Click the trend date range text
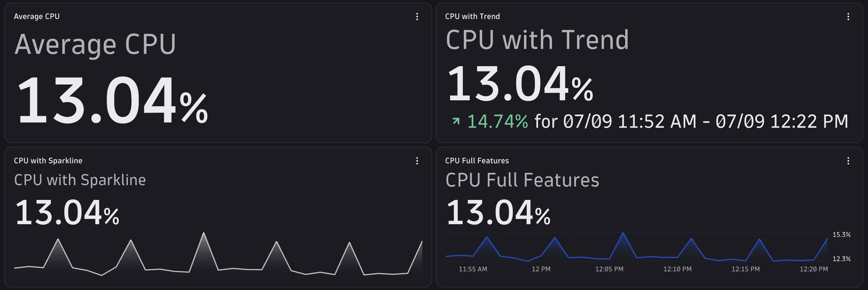Image resolution: width=868 pixels, height=290 pixels. [x=691, y=121]
